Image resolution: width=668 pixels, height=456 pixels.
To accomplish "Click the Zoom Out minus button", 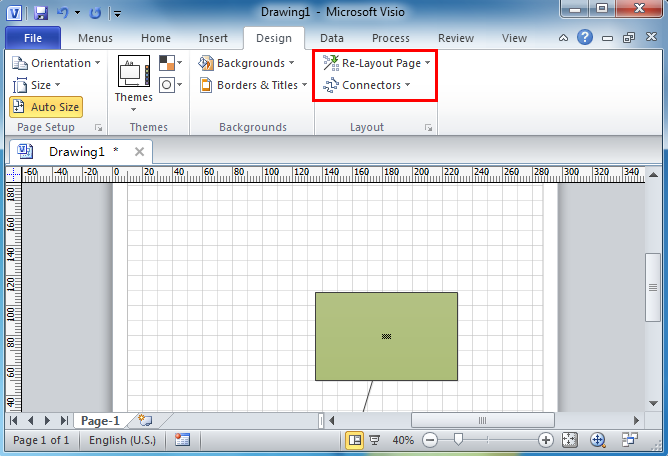I will click(x=430, y=440).
